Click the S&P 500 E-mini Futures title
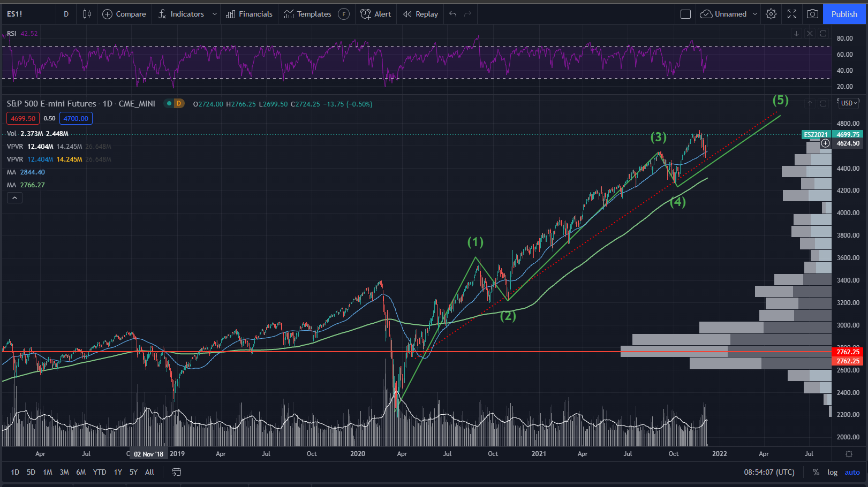This screenshot has height=487, width=868. click(x=51, y=104)
